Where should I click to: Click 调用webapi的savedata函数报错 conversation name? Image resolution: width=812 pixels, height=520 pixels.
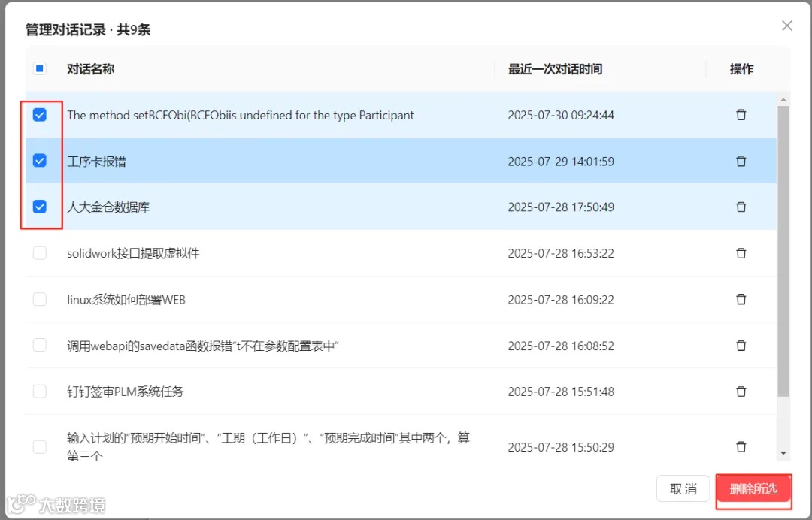pos(202,346)
